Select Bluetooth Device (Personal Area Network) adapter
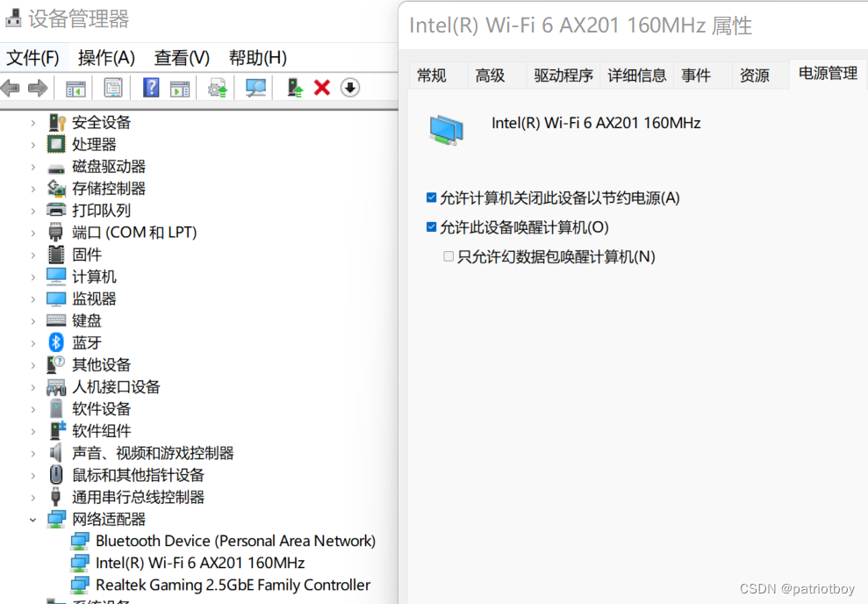This screenshot has width=868, height=604. pyautogui.click(x=235, y=540)
